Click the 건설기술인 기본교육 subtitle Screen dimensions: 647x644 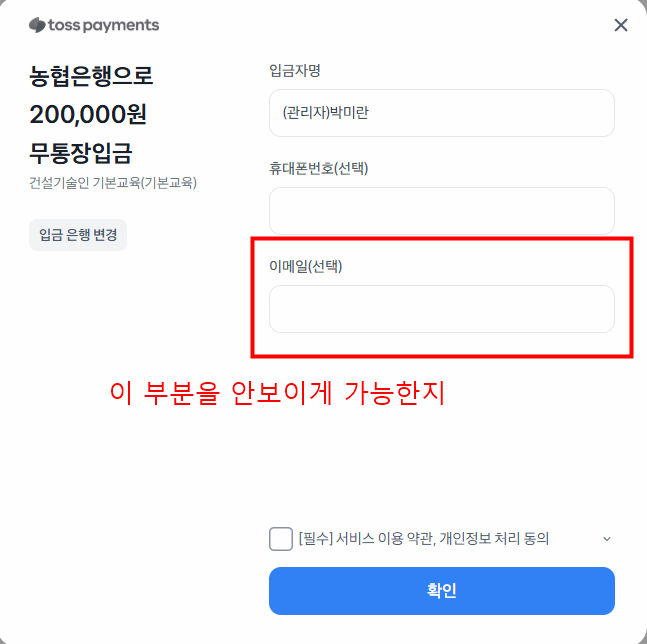point(113,183)
